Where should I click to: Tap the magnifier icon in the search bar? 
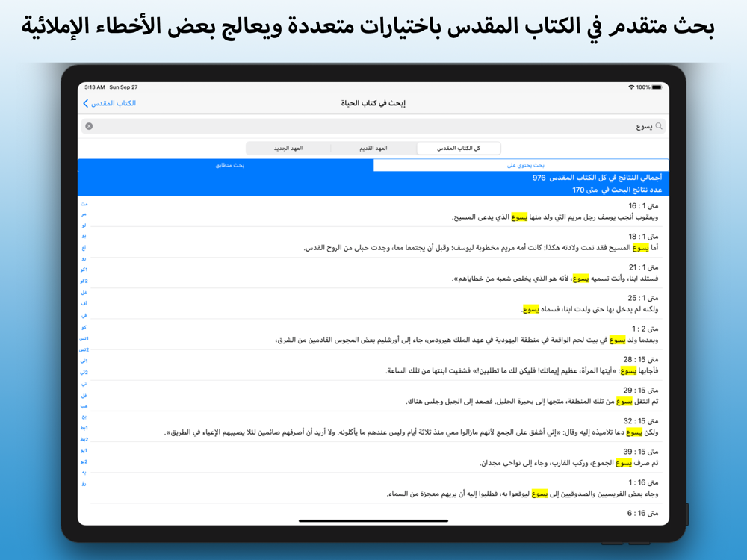click(659, 126)
